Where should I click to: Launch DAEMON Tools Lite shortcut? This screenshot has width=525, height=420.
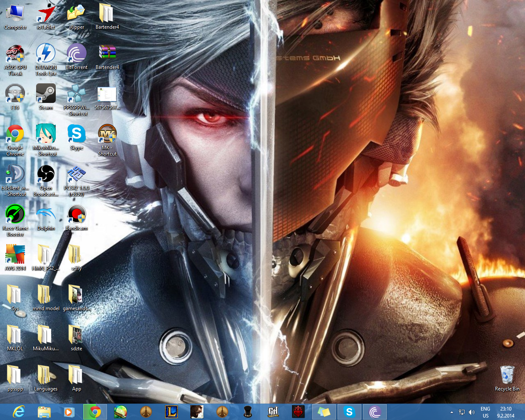tap(46, 60)
